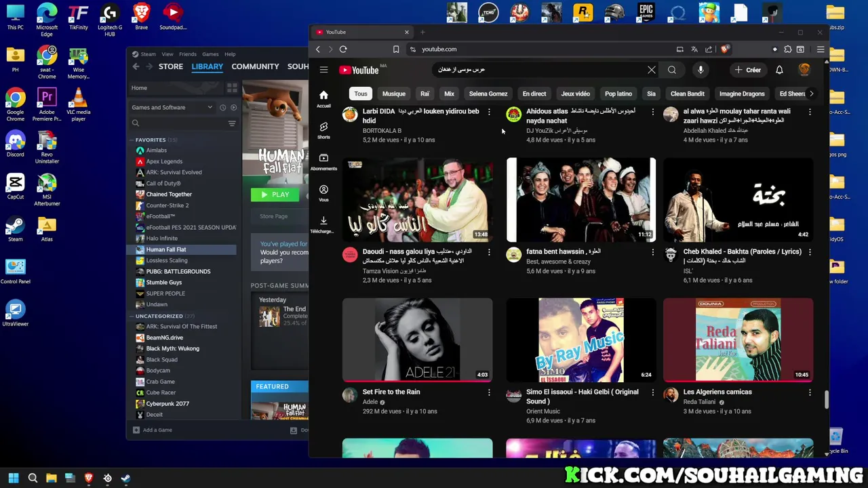Click share icon in address bar
The height and width of the screenshot is (488, 868).
tap(709, 49)
